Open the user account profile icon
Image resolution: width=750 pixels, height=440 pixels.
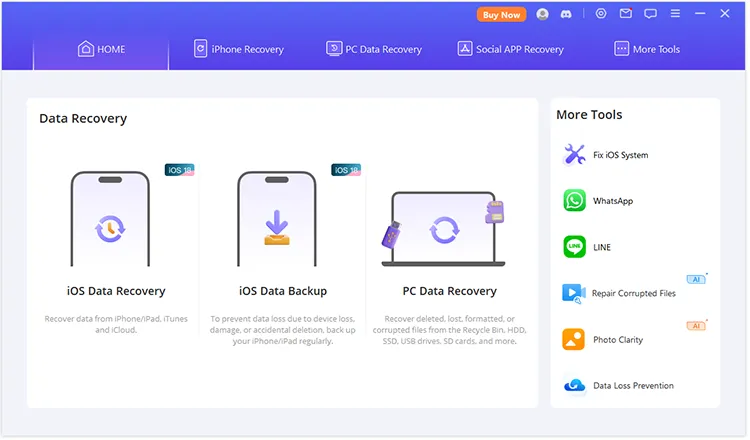coord(542,14)
